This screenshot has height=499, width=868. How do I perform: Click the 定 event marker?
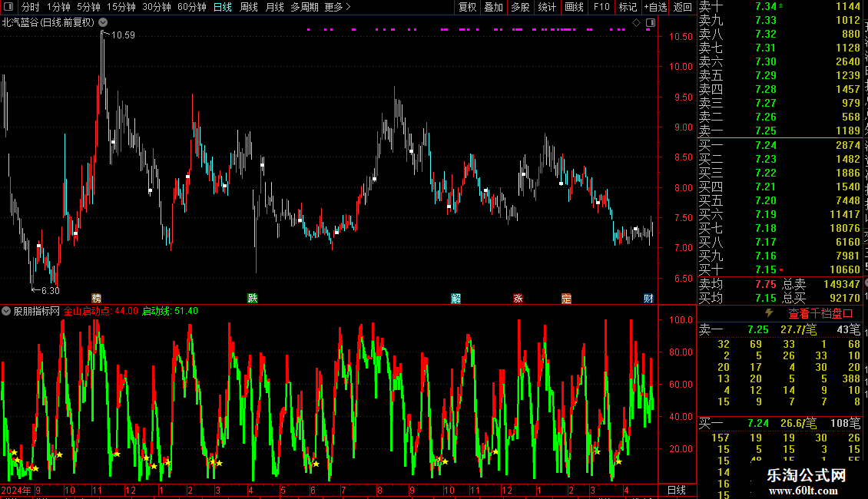coord(566,299)
